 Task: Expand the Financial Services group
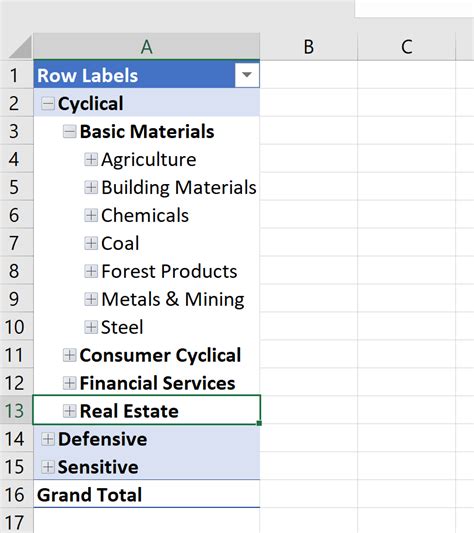[69, 383]
